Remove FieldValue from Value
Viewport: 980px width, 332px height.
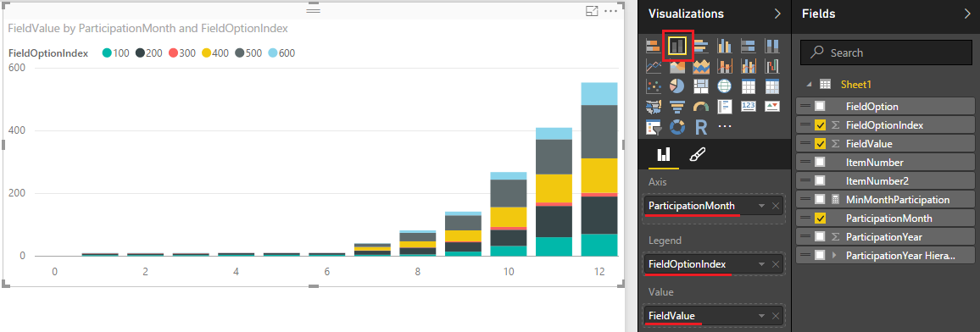coord(776,316)
